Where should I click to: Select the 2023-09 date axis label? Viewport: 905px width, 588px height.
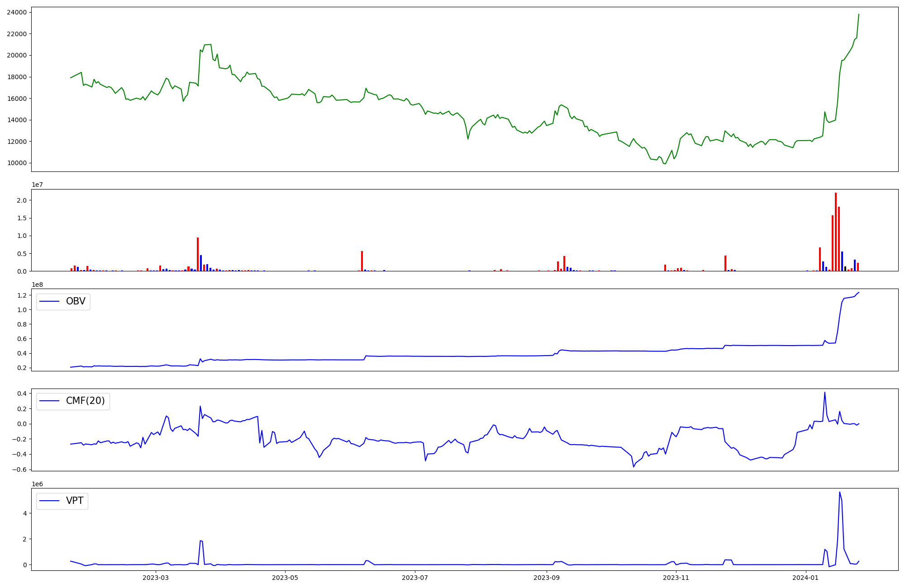coord(547,578)
